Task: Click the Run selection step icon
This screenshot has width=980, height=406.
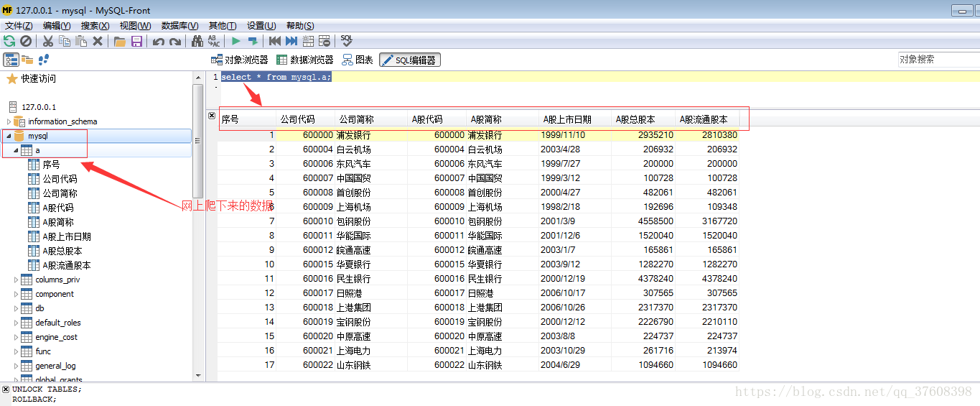Action: (x=253, y=42)
